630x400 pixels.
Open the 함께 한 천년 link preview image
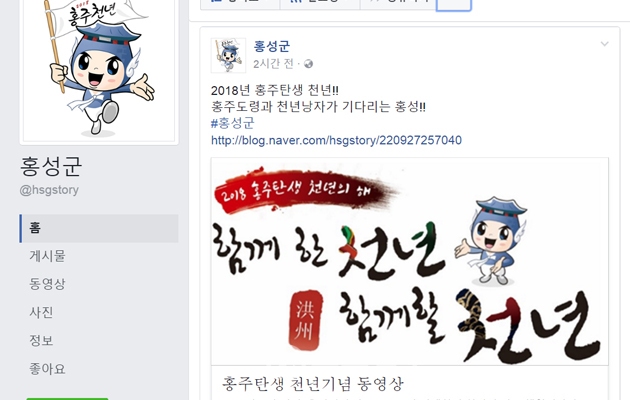409,261
